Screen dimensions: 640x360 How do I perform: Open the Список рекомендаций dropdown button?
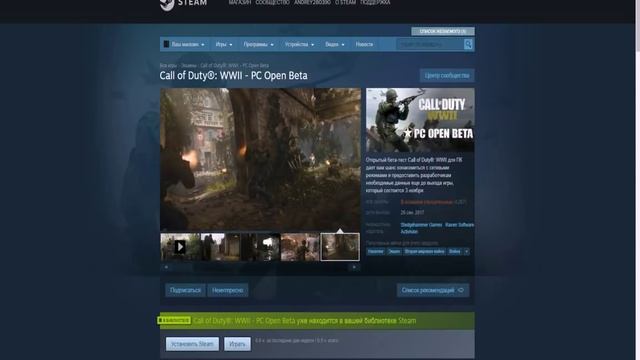coord(433,290)
